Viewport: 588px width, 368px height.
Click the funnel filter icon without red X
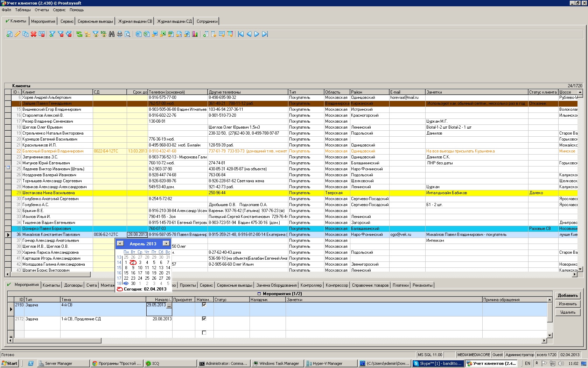click(x=52, y=34)
